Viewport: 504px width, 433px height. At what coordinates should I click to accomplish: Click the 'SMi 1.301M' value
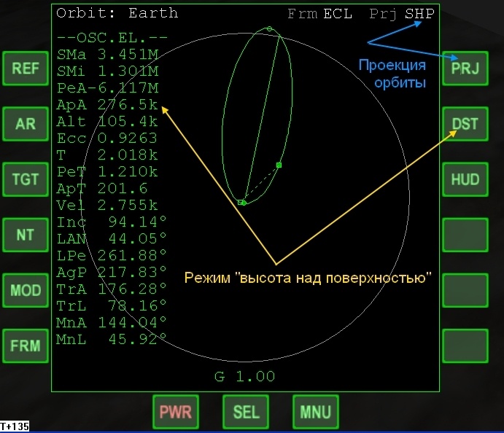point(108,71)
